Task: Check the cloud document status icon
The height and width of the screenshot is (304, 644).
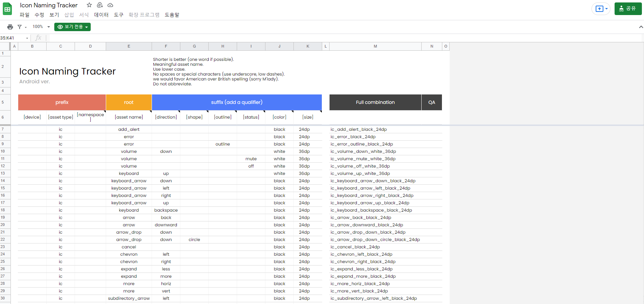Action: [x=110, y=5]
